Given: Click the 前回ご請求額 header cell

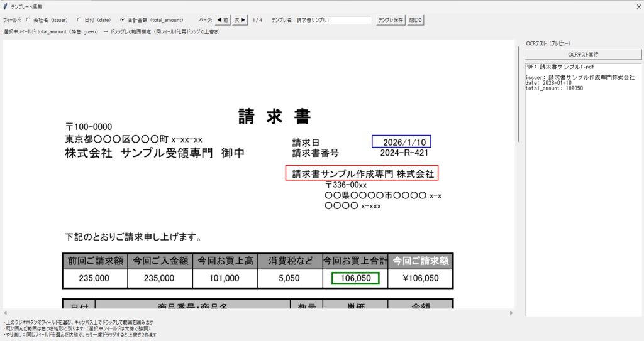Looking at the screenshot, I should point(96,261).
